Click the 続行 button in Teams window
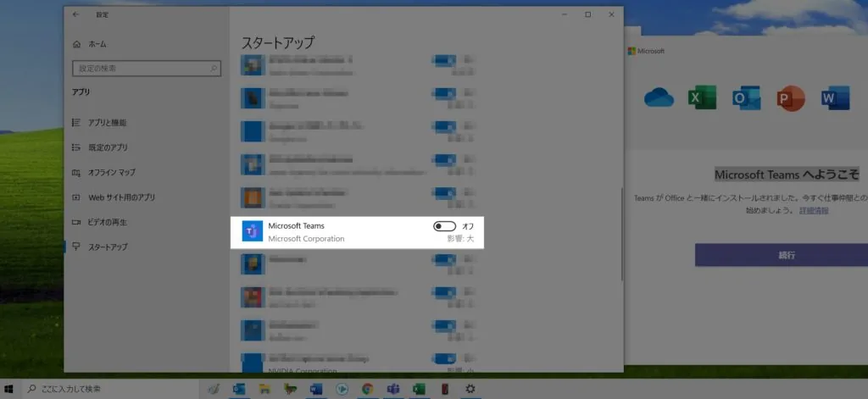Screen dimensions: 868x399 (x=782, y=255)
